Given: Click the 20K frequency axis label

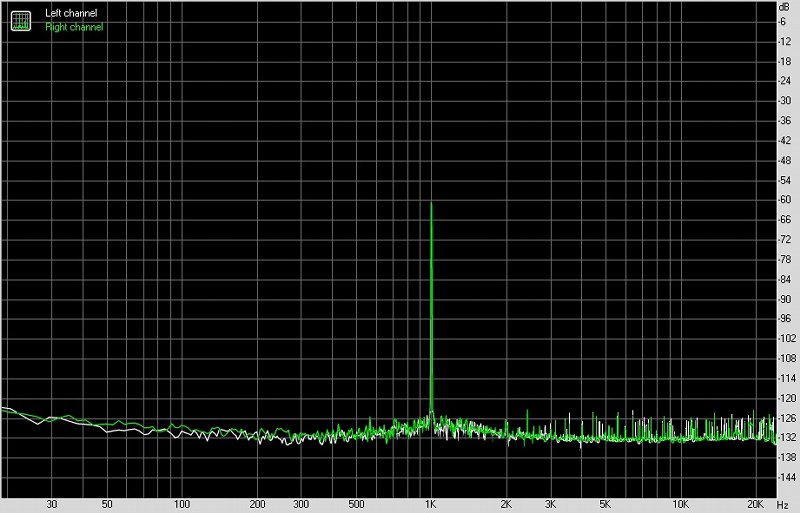Looking at the screenshot, I should pyautogui.click(x=756, y=504).
